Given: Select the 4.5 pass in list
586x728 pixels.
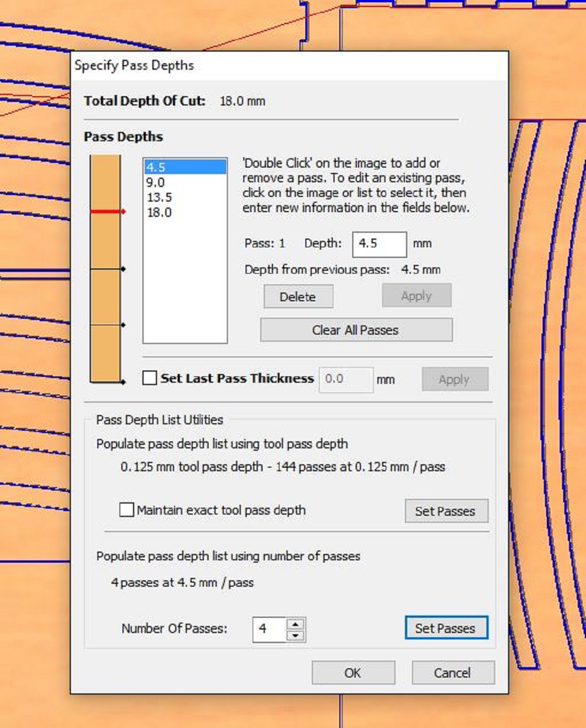Looking at the screenshot, I should click(185, 167).
